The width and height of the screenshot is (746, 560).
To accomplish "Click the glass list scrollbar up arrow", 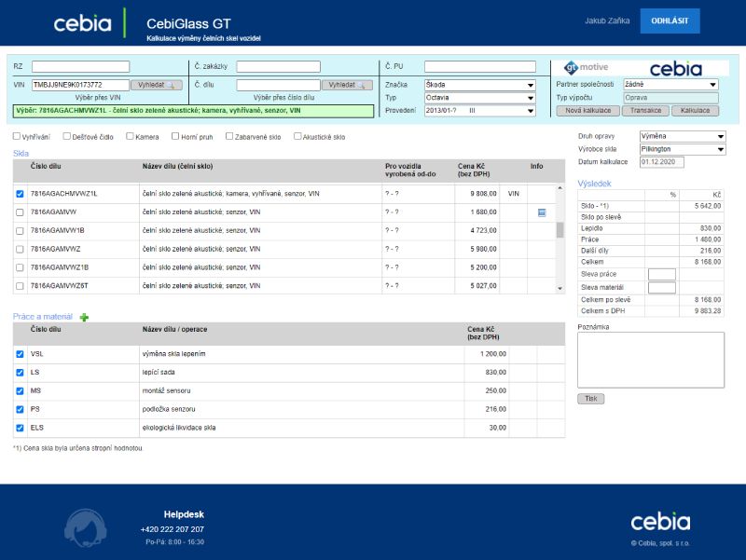I will pyautogui.click(x=560, y=188).
